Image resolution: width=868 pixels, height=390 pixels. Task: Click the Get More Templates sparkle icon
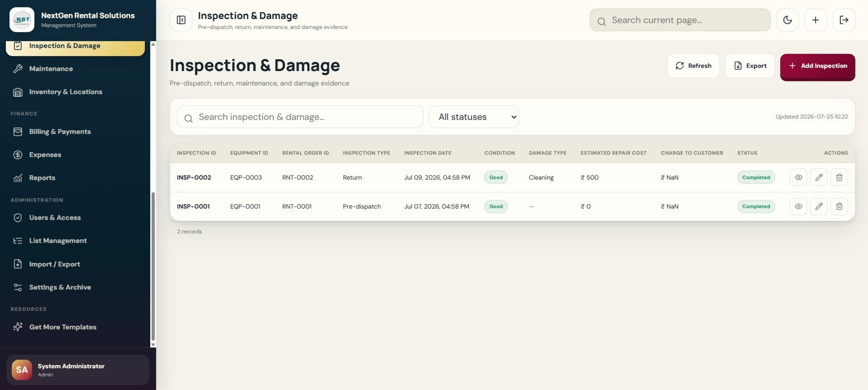pos(18,327)
